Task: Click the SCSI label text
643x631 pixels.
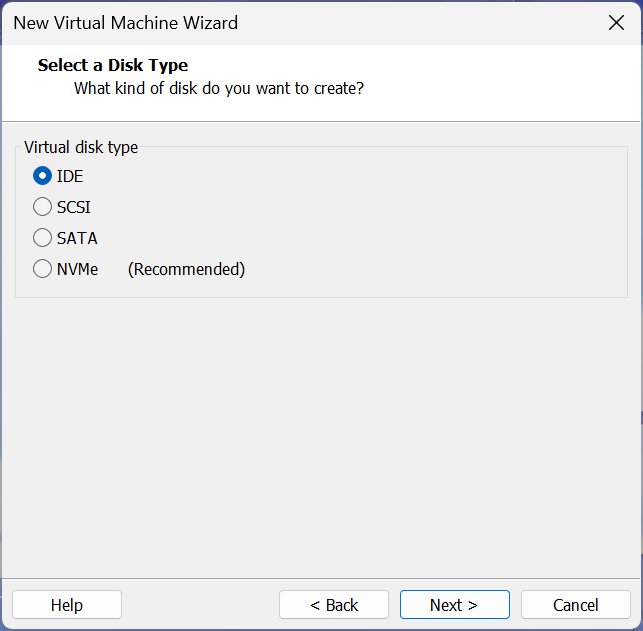Action: pos(73,207)
